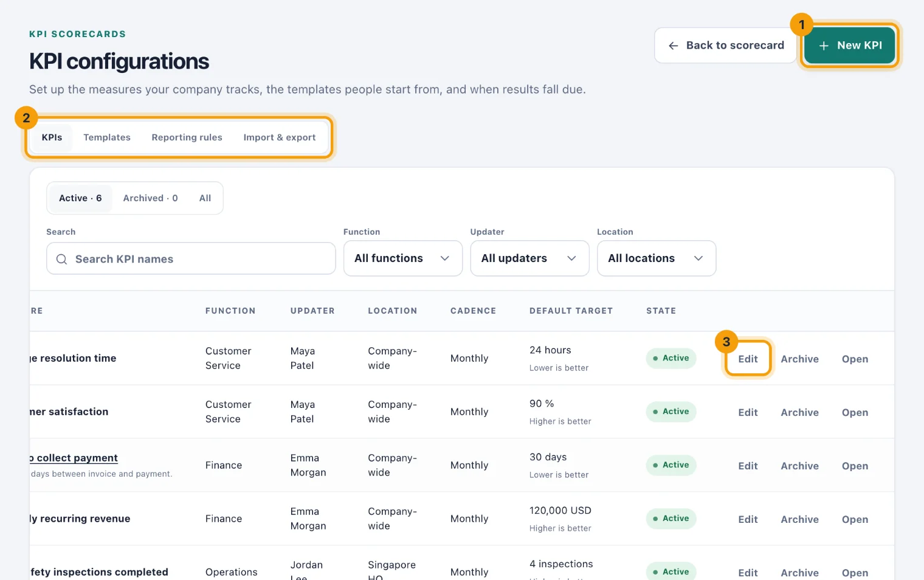Click the DEFAULT TARGET column header
Screen dimensions: 924x580
(x=571, y=311)
